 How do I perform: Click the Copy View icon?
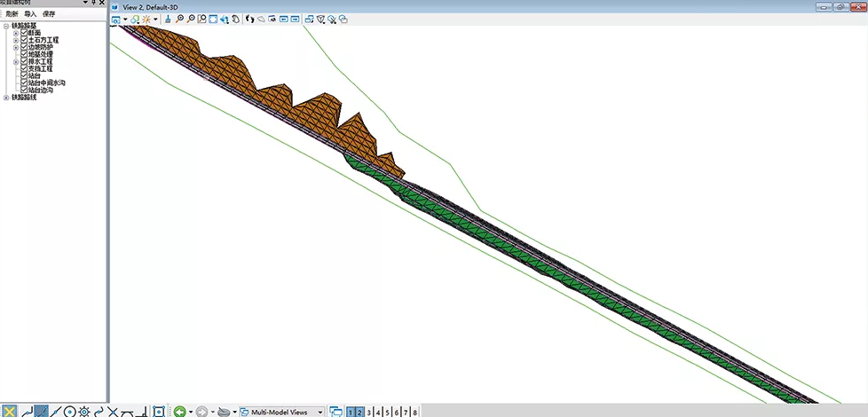pyautogui.click(x=309, y=20)
